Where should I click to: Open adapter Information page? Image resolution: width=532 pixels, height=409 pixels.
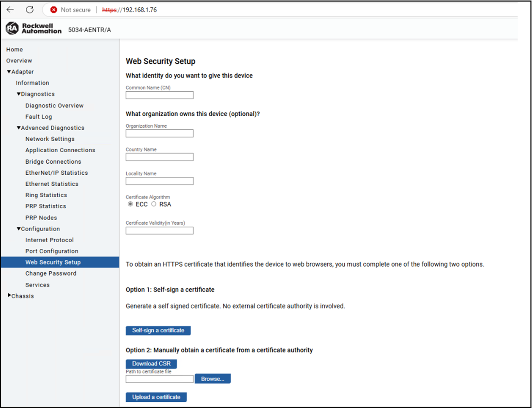point(33,83)
